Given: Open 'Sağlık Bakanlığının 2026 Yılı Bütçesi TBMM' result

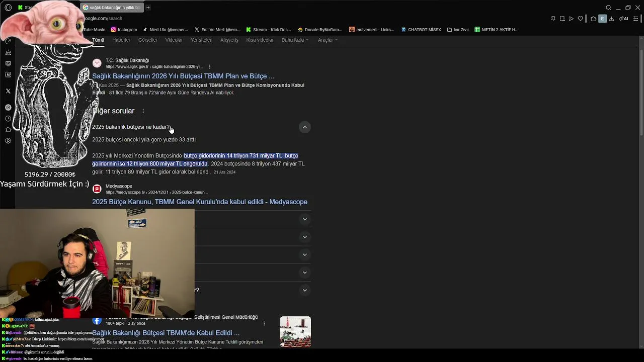Looking at the screenshot, I should [x=183, y=76].
